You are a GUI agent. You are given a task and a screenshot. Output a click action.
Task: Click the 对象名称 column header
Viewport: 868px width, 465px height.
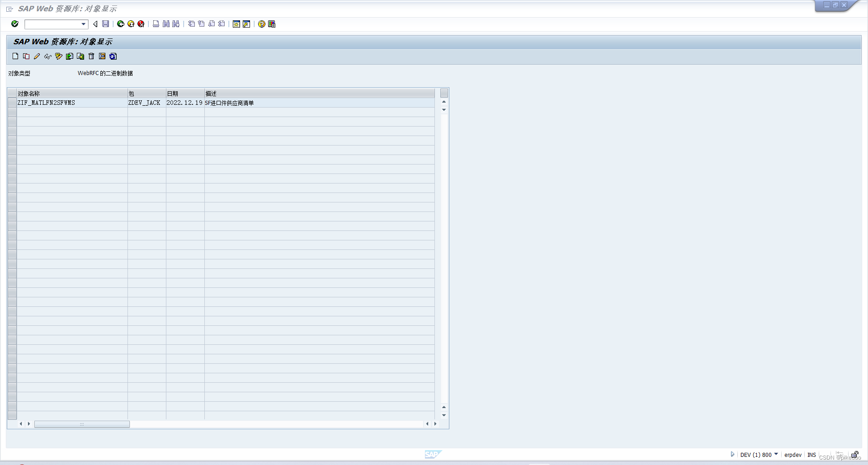72,94
